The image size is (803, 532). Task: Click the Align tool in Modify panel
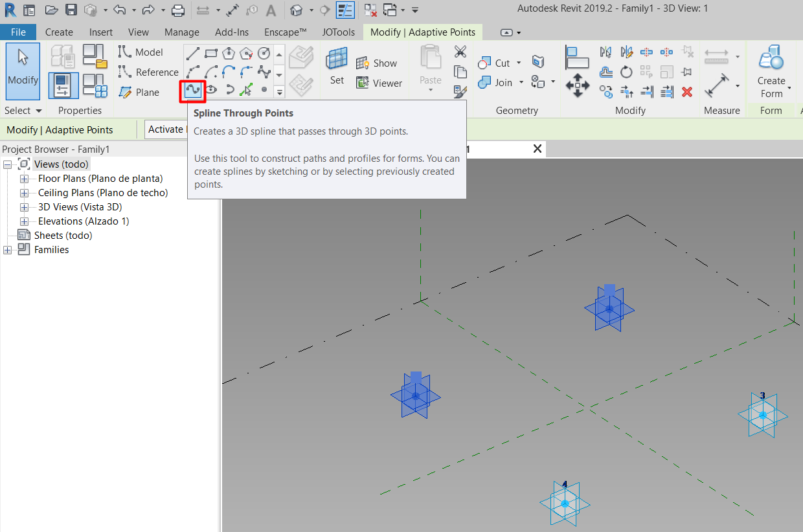coord(577,57)
